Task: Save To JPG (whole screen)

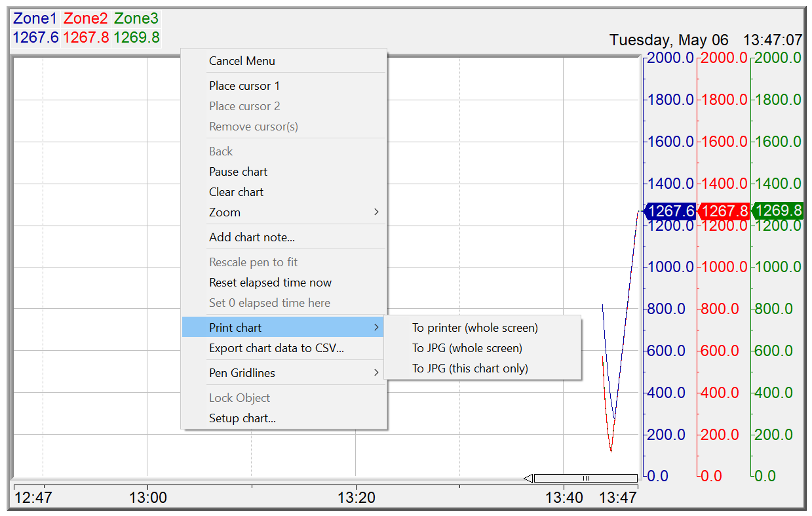Action: (x=467, y=348)
